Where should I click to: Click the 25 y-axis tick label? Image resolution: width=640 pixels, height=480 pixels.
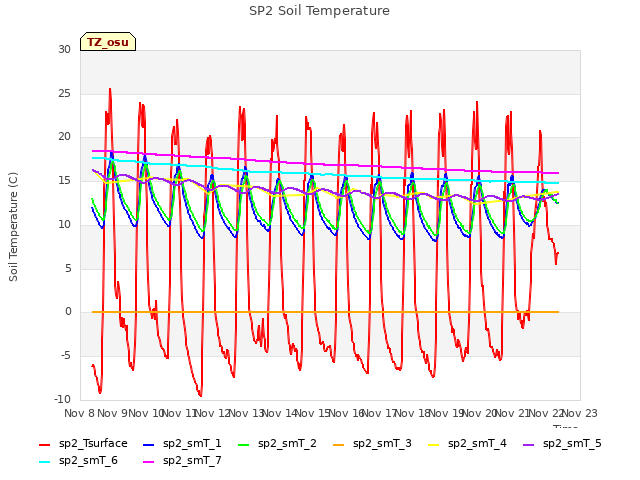coord(64,93)
